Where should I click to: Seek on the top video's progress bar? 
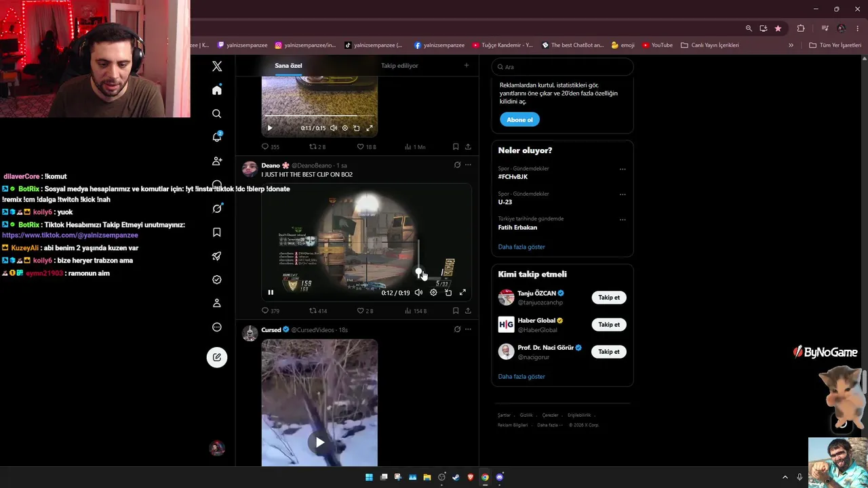coord(319,116)
